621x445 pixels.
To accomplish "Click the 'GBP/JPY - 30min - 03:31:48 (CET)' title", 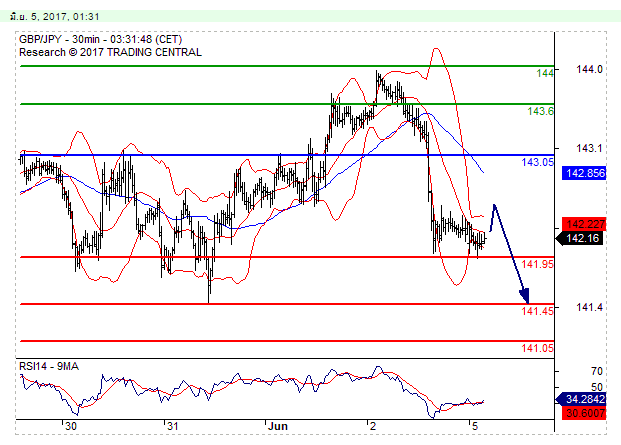I will click(101, 39).
